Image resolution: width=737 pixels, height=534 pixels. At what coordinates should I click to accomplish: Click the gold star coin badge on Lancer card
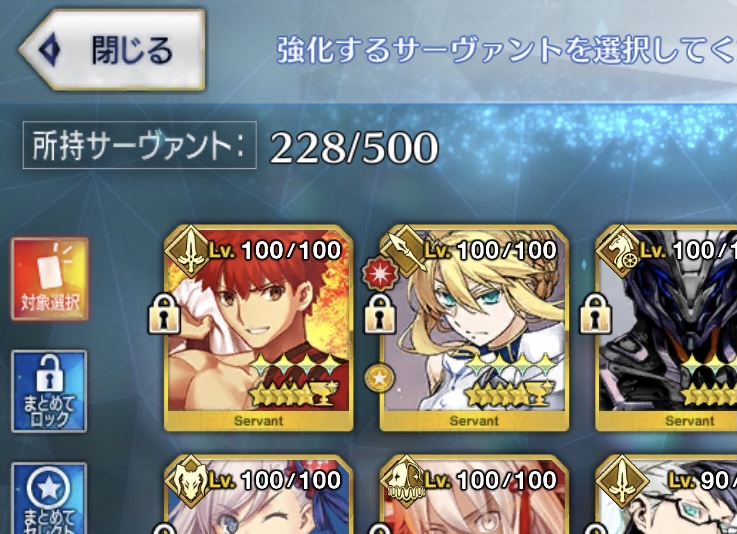pyautogui.click(x=379, y=377)
